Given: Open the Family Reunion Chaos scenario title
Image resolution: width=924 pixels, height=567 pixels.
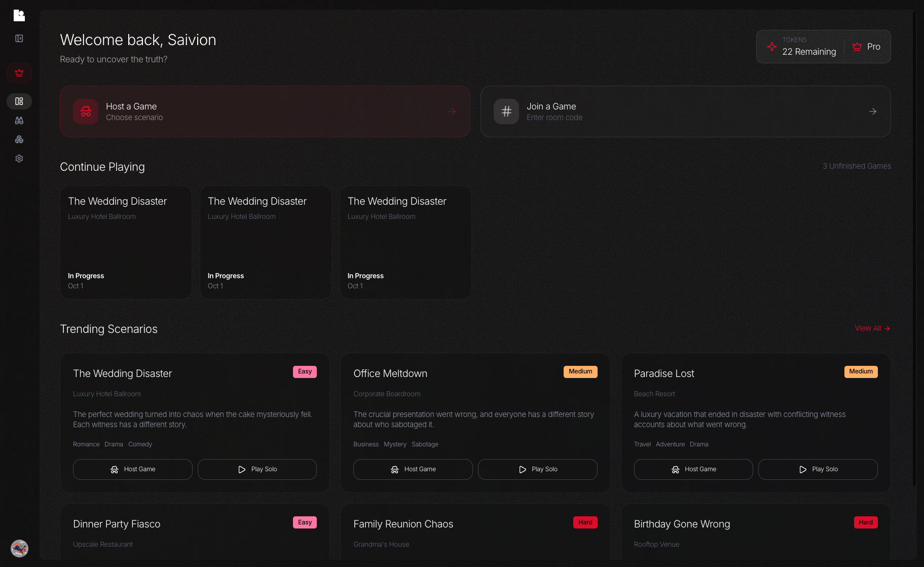Looking at the screenshot, I should point(403,524).
